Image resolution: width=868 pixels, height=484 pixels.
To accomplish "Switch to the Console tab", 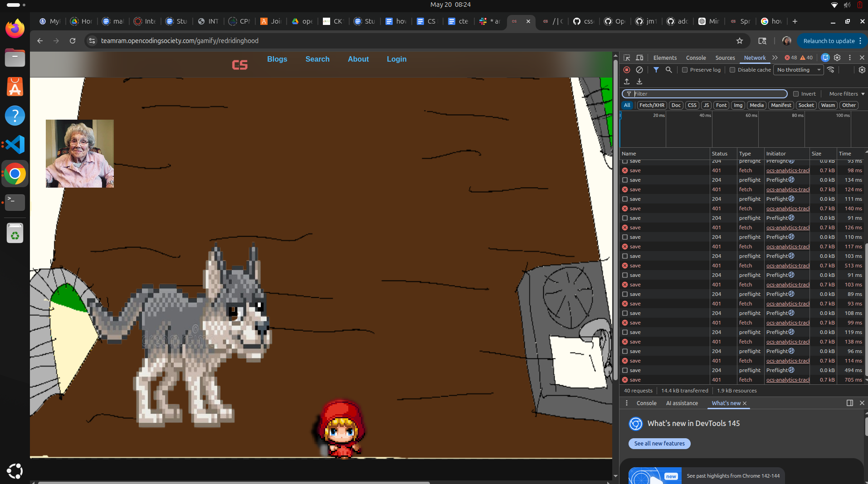I will click(x=696, y=58).
